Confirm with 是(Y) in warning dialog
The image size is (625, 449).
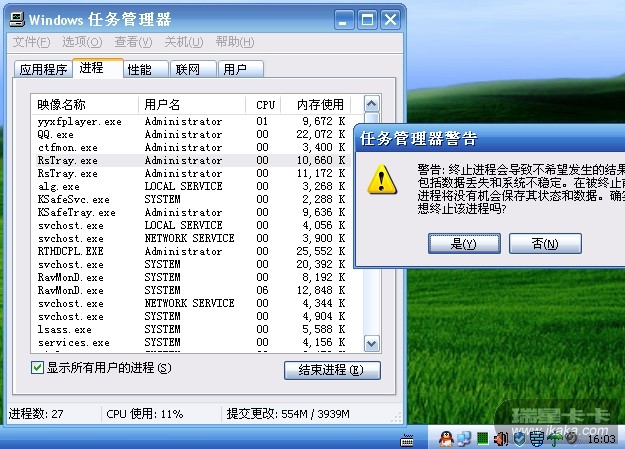pos(464,244)
